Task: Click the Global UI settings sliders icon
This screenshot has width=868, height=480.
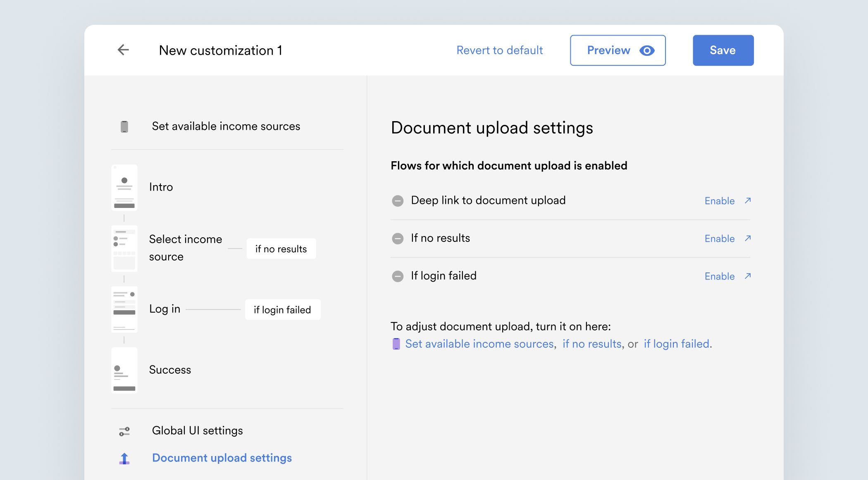Action: (x=124, y=431)
